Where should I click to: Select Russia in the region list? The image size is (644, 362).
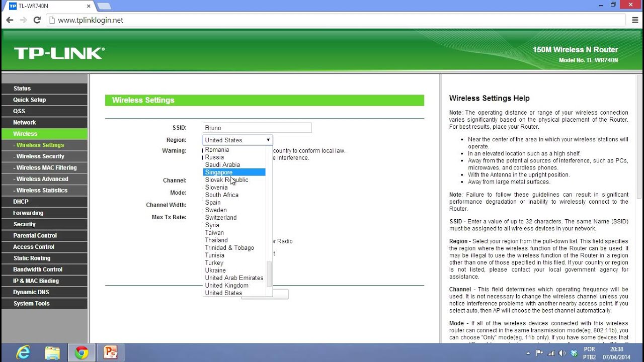(234, 157)
